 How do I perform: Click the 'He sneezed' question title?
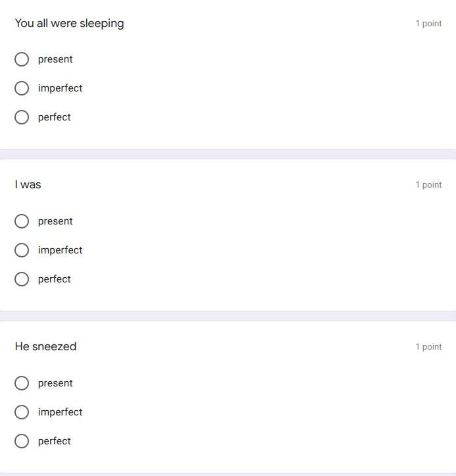pyautogui.click(x=45, y=346)
